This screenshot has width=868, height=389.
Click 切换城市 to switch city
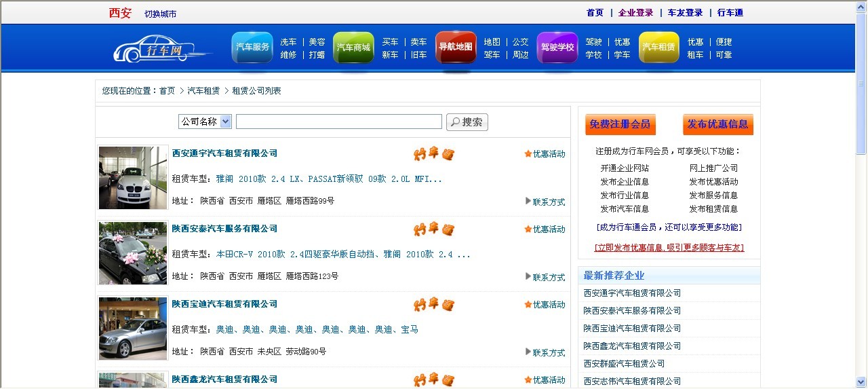coord(161,14)
